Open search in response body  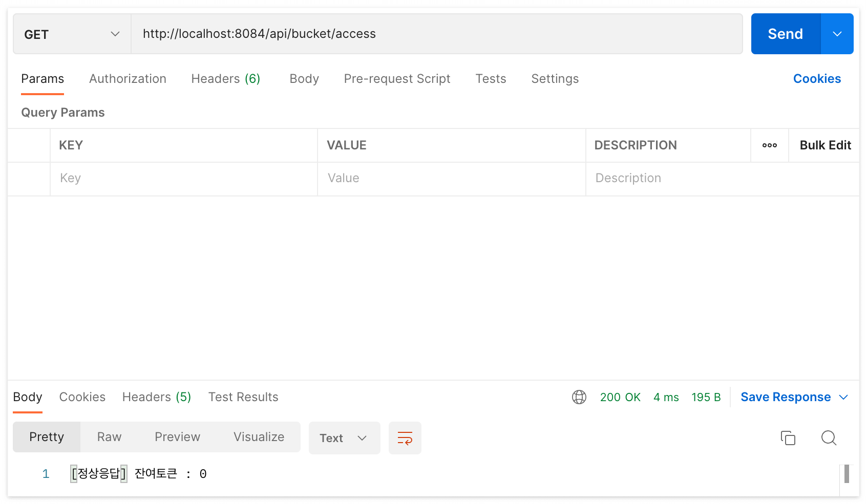coord(829,438)
